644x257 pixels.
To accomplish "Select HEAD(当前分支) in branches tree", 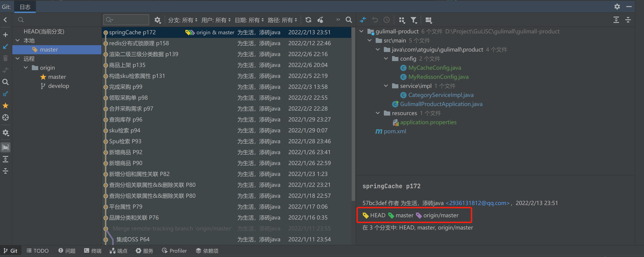I will coord(44,31).
